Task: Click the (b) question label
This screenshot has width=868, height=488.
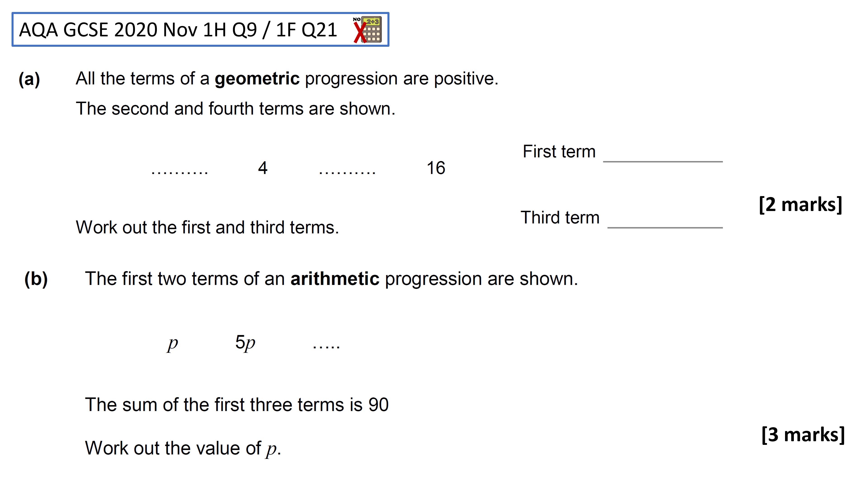Action: click(36, 279)
